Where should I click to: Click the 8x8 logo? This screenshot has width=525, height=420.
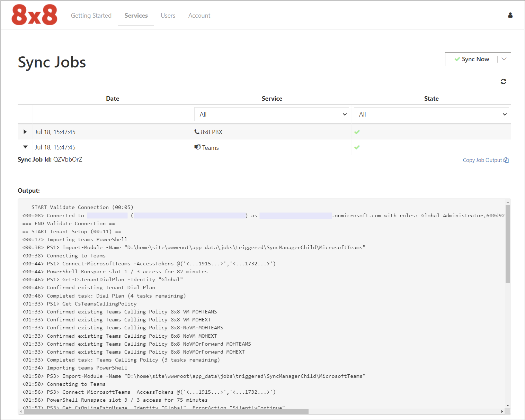(x=34, y=15)
